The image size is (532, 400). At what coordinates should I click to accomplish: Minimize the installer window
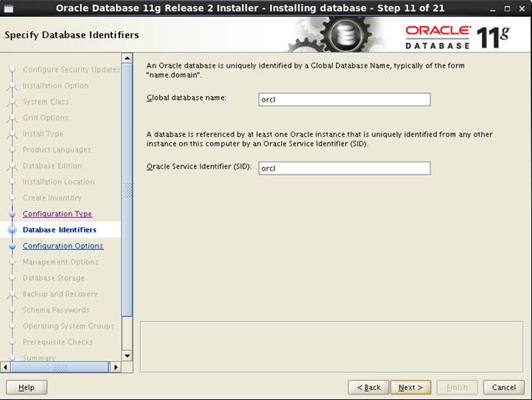pos(493,8)
